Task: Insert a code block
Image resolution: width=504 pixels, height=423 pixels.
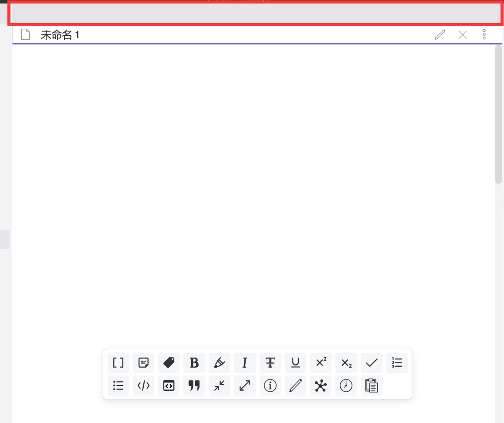Action: click(169, 385)
